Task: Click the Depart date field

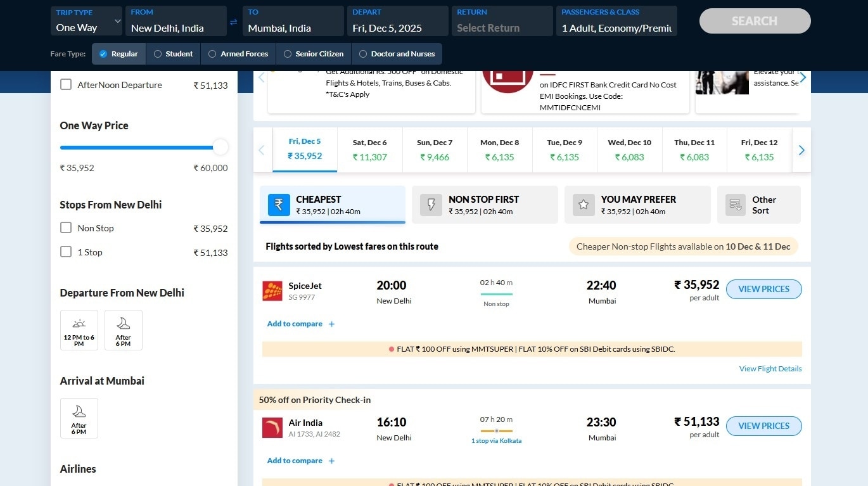Action: 397,21
